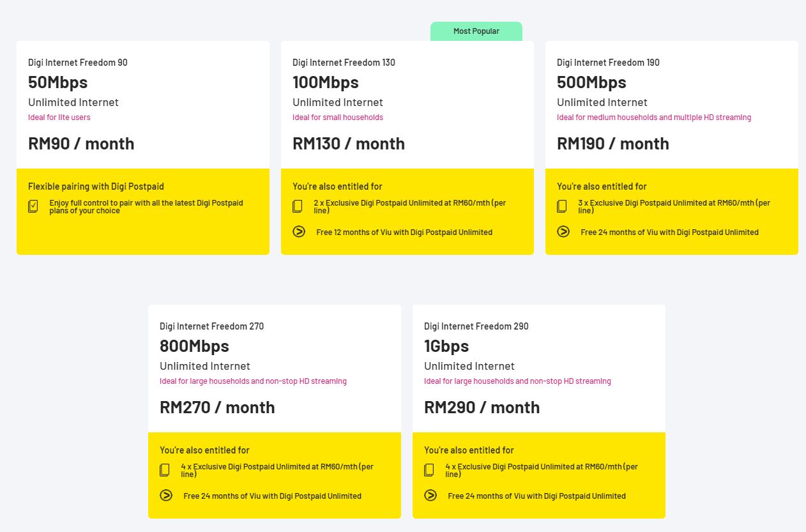
Task: Click the checklist icon in Freedom 90 card
Action: (x=33, y=206)
